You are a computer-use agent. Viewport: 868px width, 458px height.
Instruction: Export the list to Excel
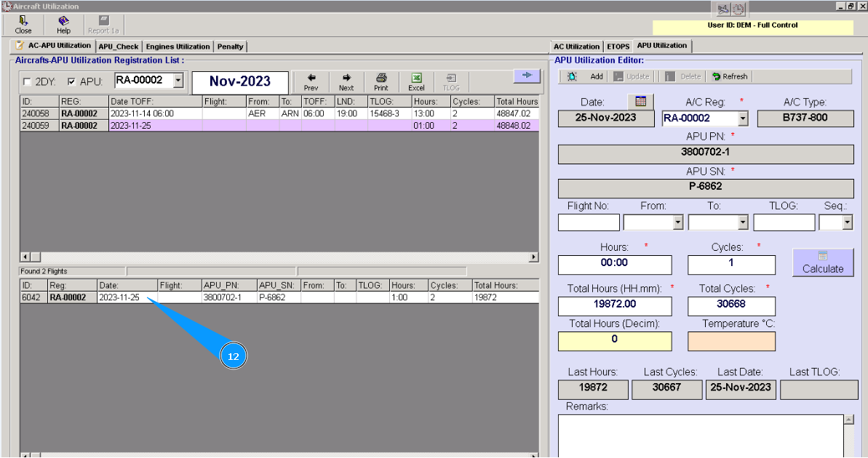click(416, 81)
